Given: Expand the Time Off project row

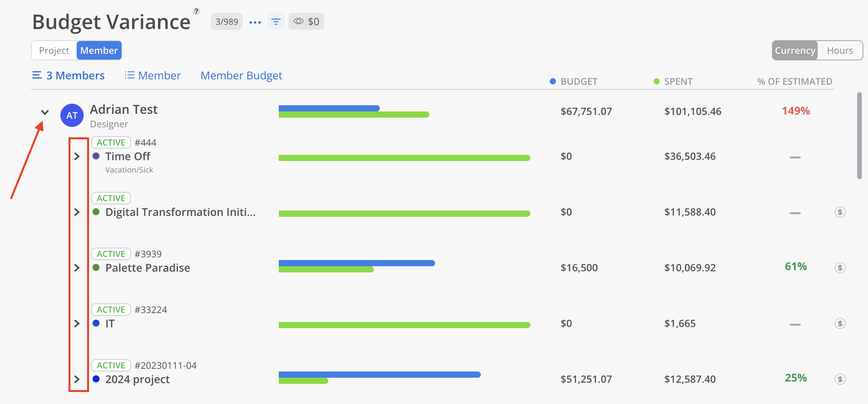Looking at the screenshot, I should click(x=77, y=156).
